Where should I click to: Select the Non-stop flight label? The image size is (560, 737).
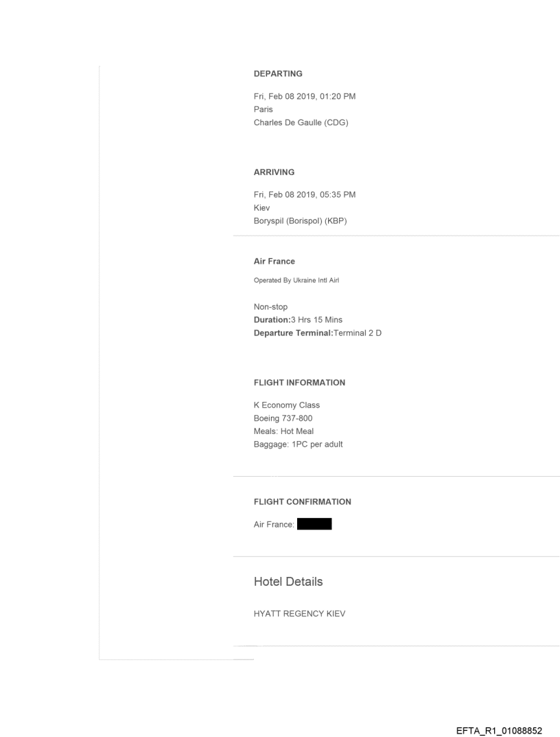[272, 306]
